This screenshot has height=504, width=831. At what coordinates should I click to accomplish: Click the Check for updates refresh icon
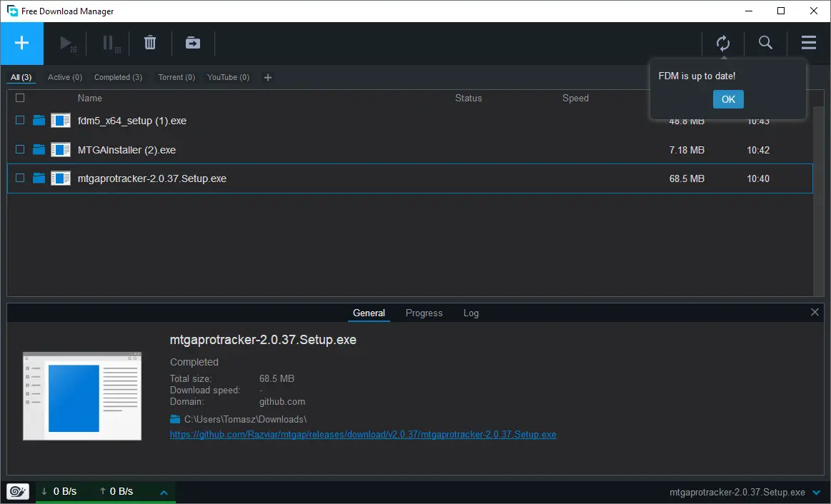click(723, 44)
